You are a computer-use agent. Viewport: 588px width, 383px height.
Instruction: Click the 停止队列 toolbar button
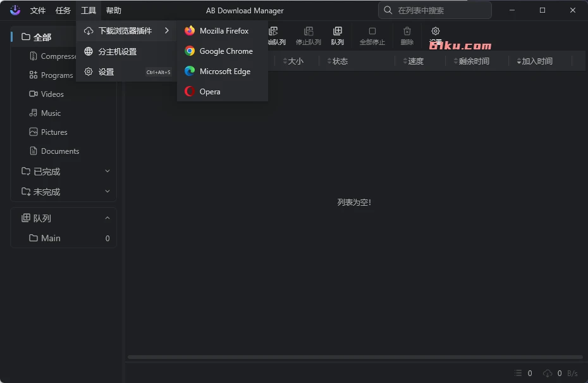[x=309, y=36]
